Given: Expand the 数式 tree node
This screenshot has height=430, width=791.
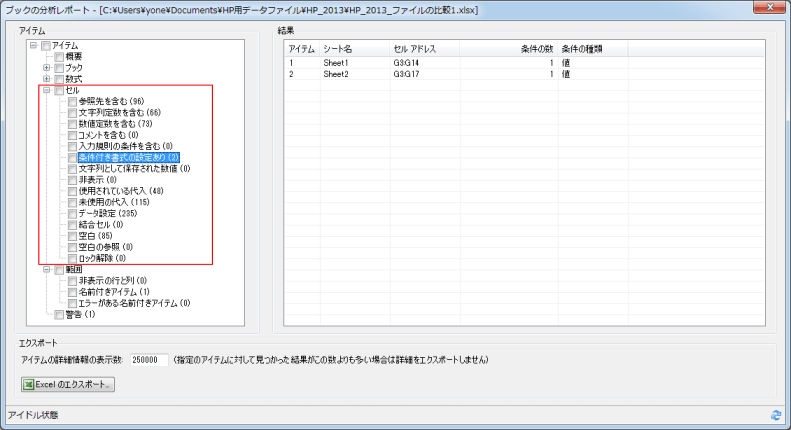Looking at the screenshot, I should point(46,79).
